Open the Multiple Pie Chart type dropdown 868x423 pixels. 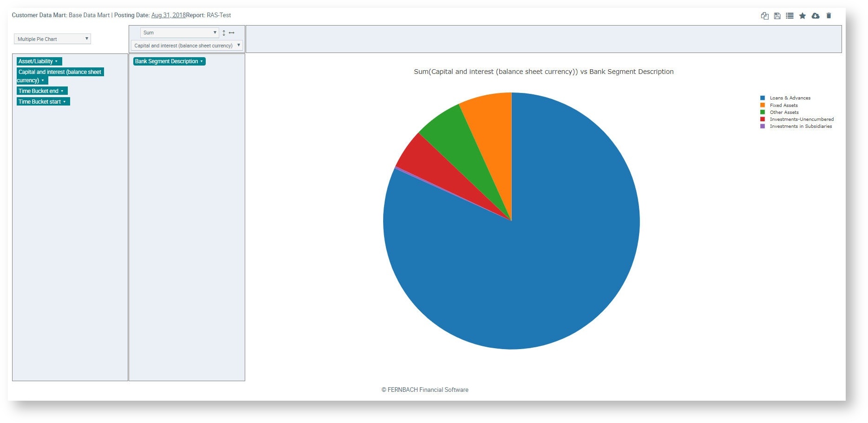coord(52,39)
